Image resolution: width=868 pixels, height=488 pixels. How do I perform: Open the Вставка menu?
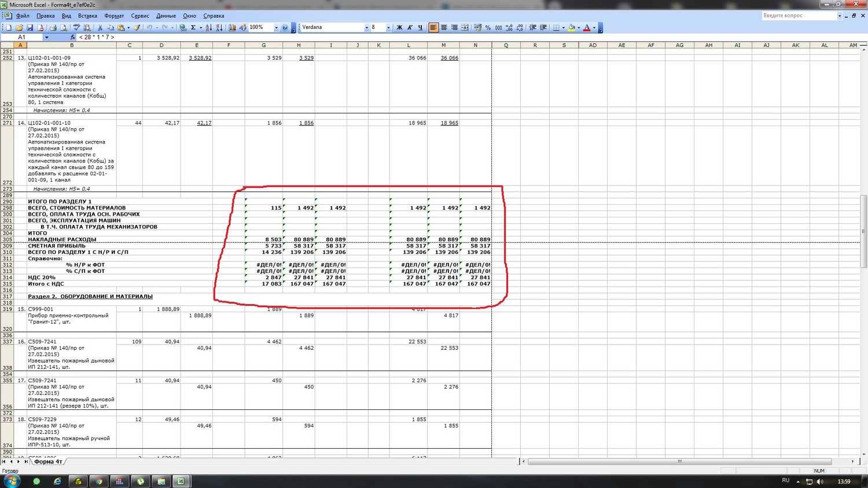pos(87,16)
